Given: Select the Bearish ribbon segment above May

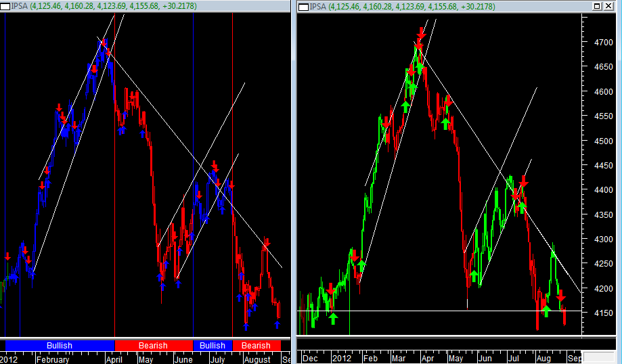Looking at the screenshot, I should click(x=154, y=345).
